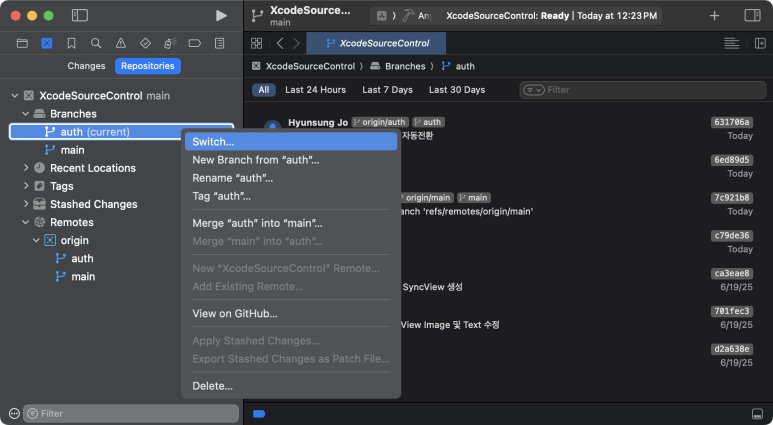Image resolution: width=773 pixels, height=425 pixels.
Task: Toggle the navigator sidebar button
Action: 80,16
